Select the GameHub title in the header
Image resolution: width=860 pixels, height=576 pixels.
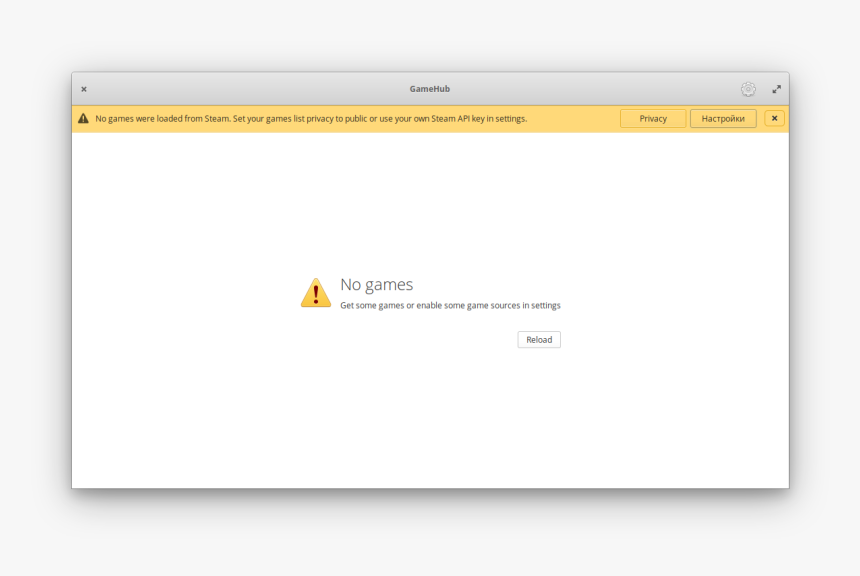430,89
